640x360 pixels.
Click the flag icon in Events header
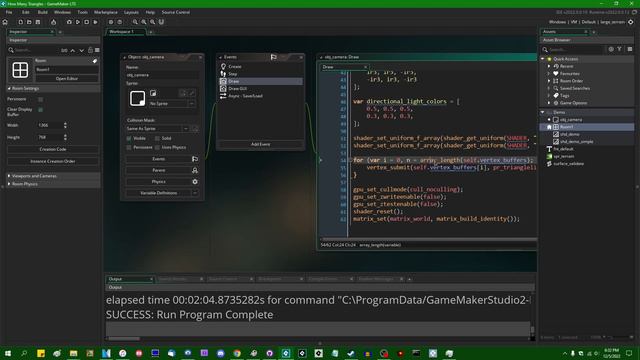pyautogui.click(x=273, y=57)
